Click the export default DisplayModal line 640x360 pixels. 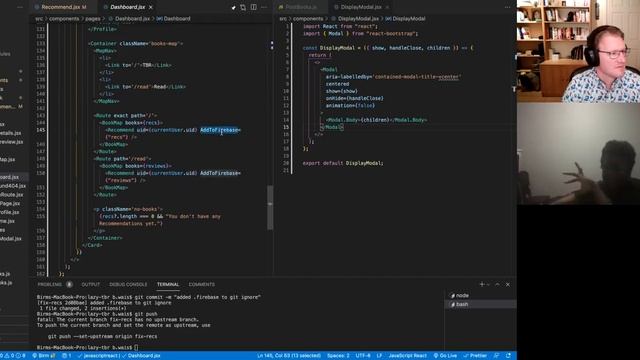click(343, 163)
